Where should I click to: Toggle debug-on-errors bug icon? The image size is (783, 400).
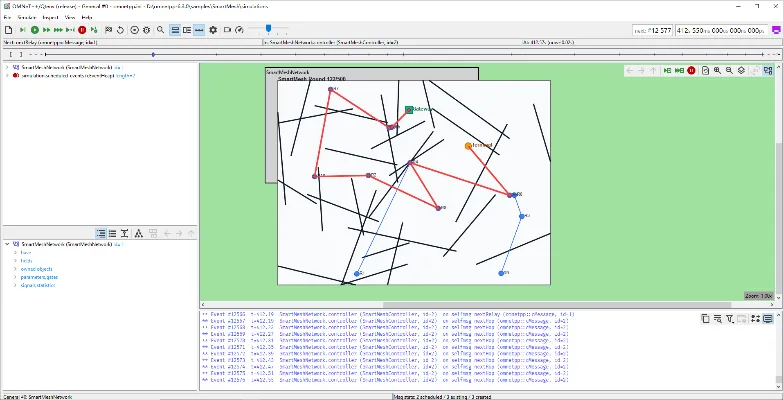(x=146, y=30)
